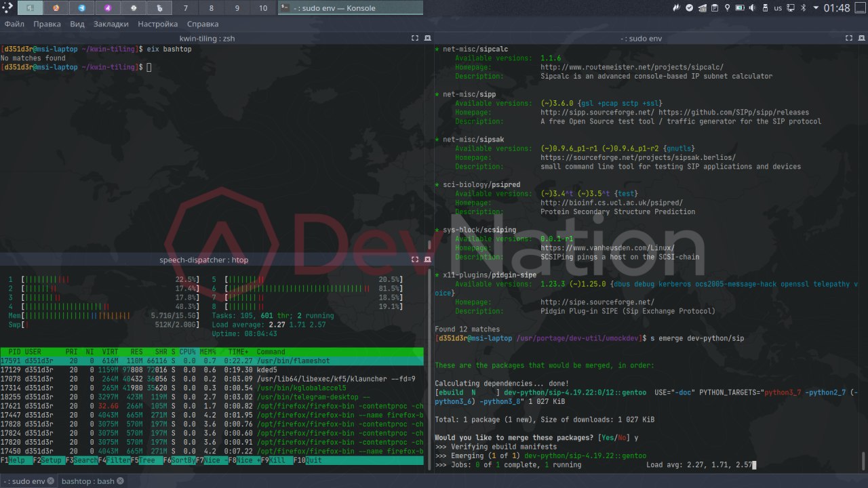Screen dimensions: 868x488
Task: Select the /usr/bin/flameshot process row
Action: tap(212, 361)
